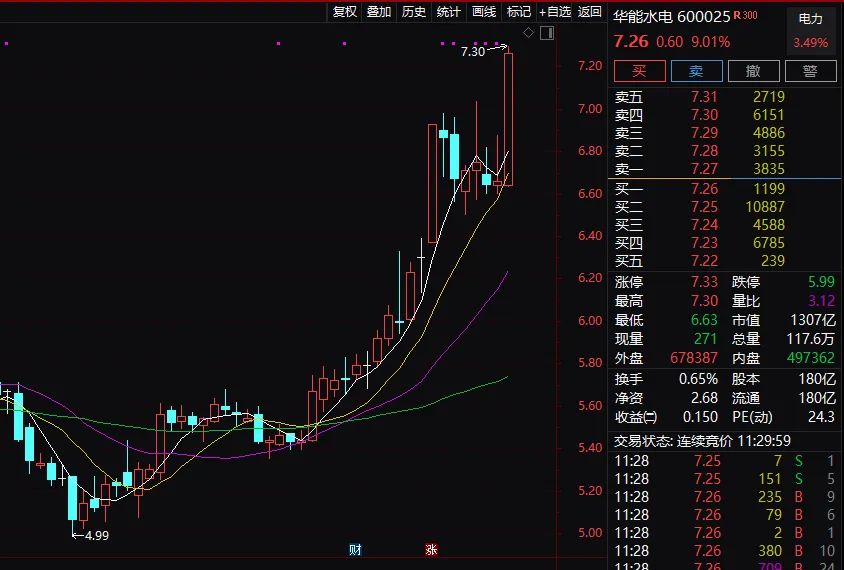This screenshot has width=844, height=570.
Task: Toggle the side panel layout icon
Action: [546, 33]
